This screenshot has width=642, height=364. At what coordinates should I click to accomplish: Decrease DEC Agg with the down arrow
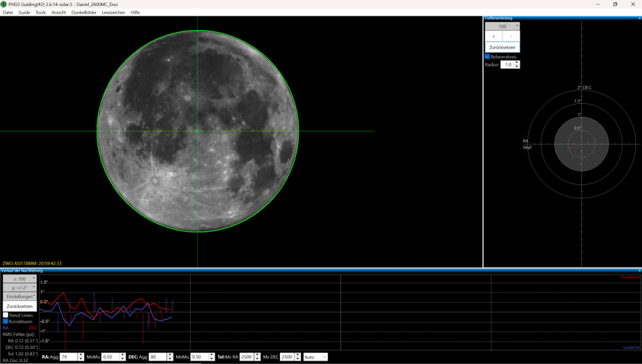pos(171,359)
